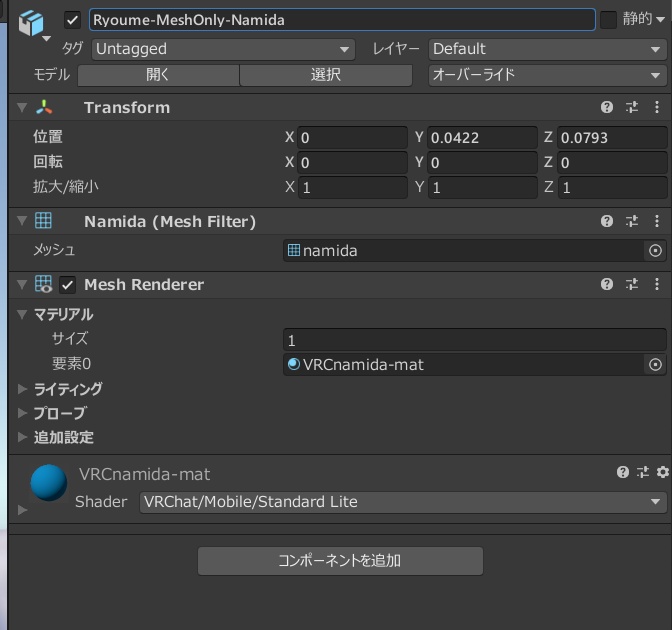Open the Untagged tag dropdown
The height and width of the screenshot is (630, 672).
pyautogui.click(x=223, y=49)
